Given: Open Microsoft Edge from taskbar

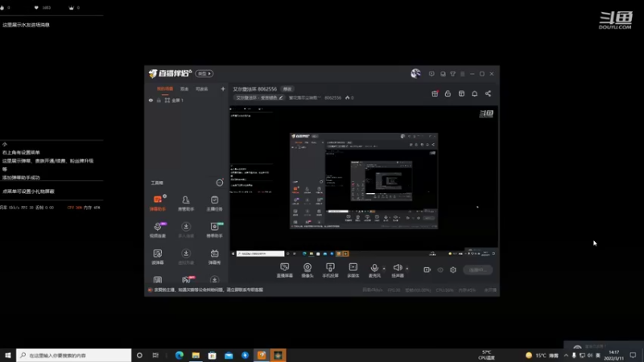Looking at the screenshot, I should point(179,355).
